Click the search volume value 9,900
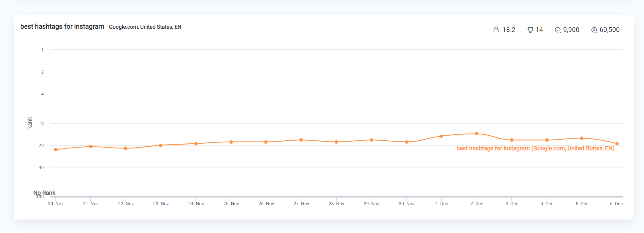The height and width of the screenshot is (233, 644). pos(571,30)
